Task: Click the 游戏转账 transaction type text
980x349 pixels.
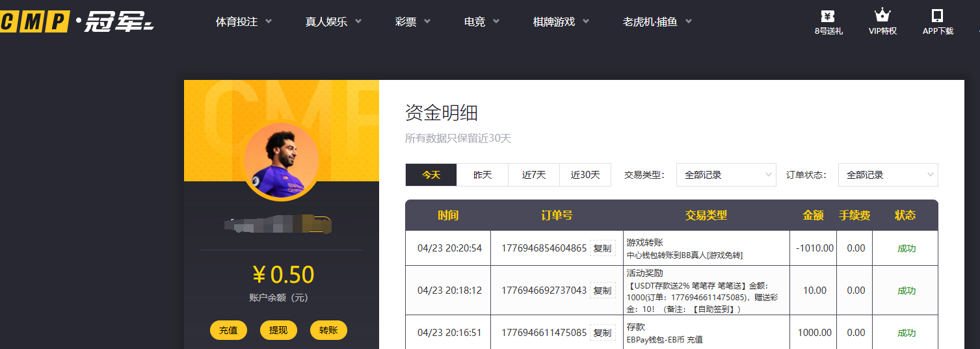Action: 645,242
